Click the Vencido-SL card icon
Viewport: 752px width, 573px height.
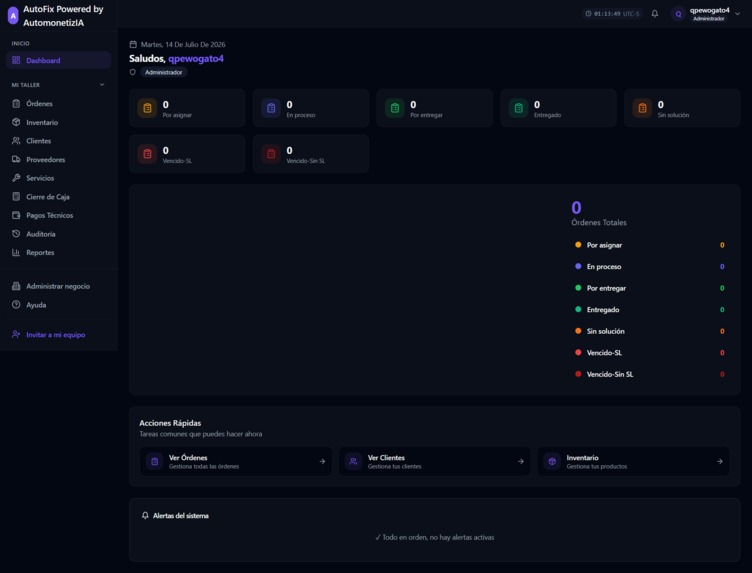[147, 154]
